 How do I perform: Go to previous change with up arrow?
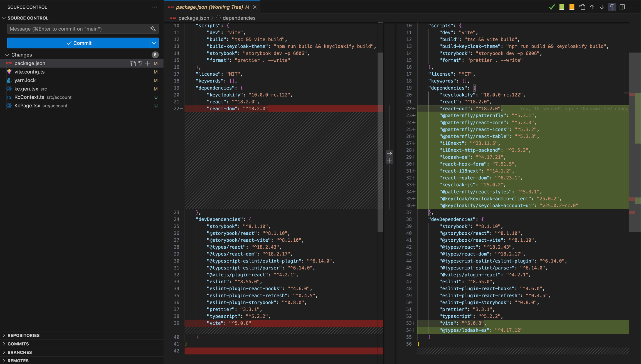[x=592, y=7]
